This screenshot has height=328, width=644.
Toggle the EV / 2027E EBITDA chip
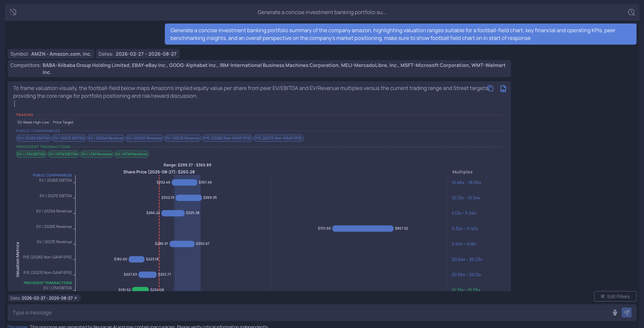pos(69,138)
